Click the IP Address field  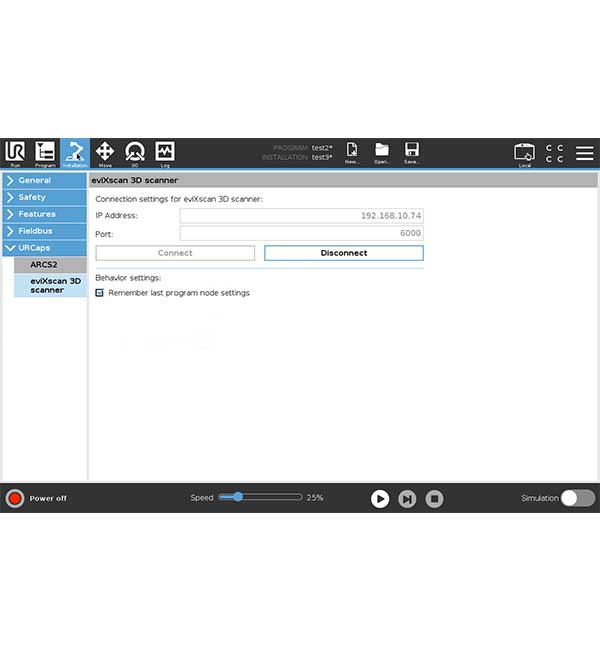click(301, 216)
